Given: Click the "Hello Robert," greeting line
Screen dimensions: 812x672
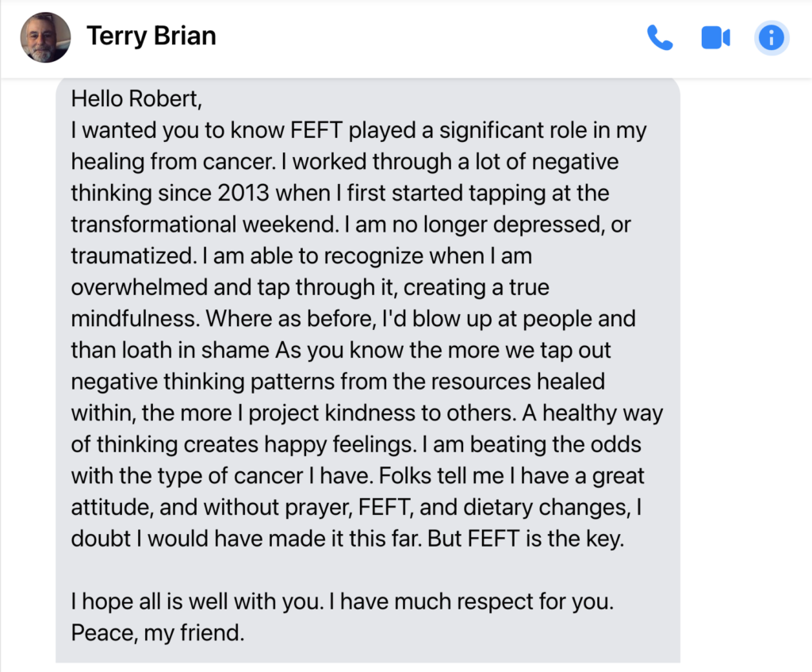Looking at the screenshot, I should (x=136, y=99).
